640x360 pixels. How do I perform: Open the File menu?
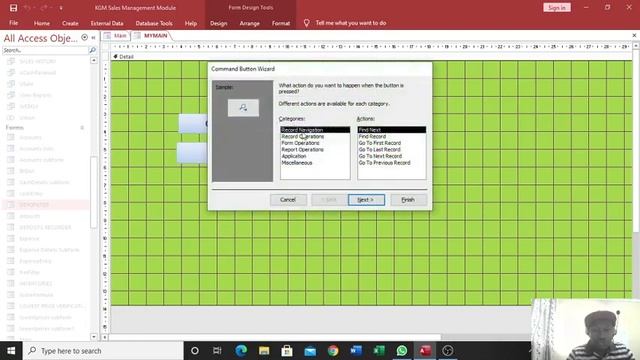click(13, 23)
